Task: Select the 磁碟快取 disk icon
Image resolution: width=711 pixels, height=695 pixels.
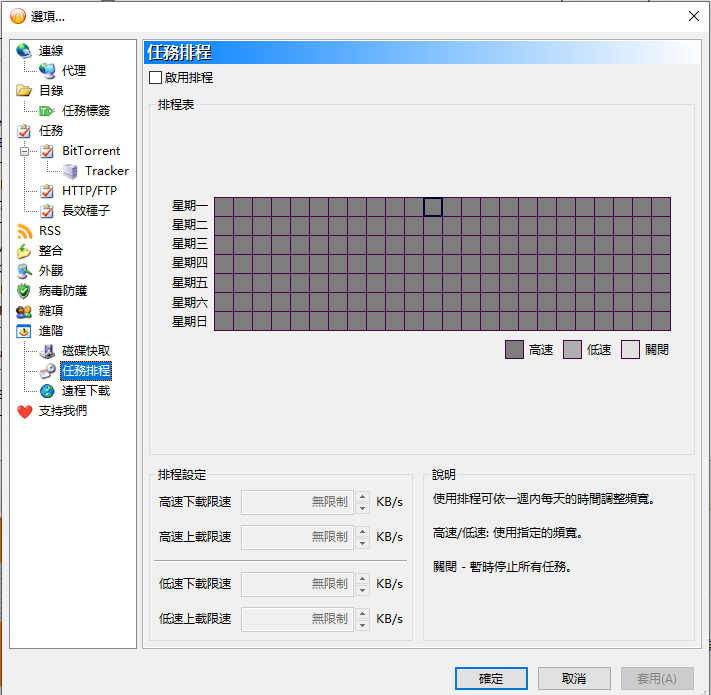Action: pyautogui.click(x=47, y=351)
